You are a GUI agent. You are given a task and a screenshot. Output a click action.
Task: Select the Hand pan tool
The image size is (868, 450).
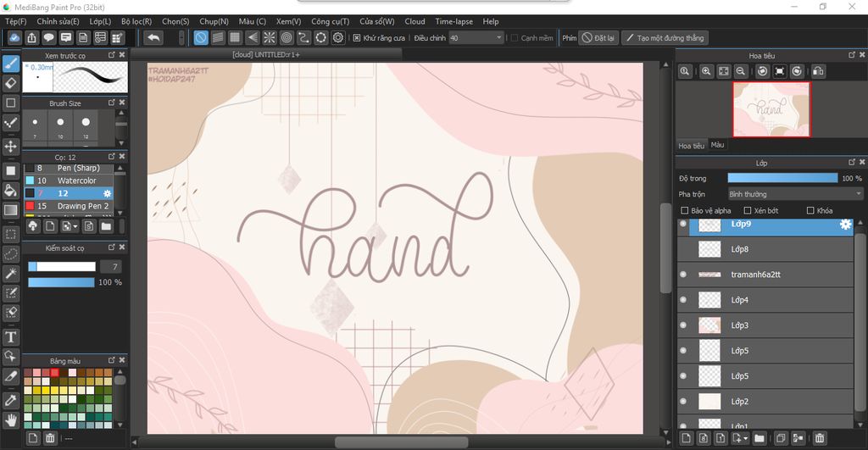pos(10,420)
